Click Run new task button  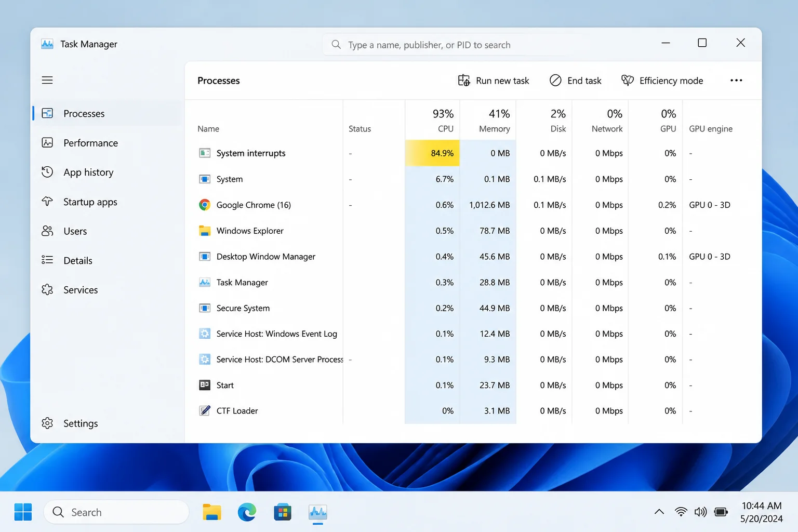tap(494, 81)
